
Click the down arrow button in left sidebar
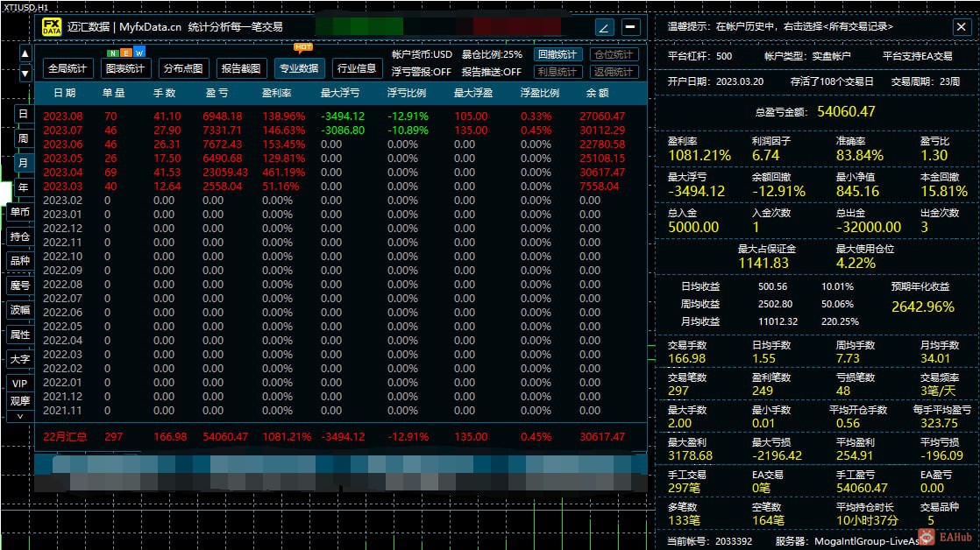[x=25, y=74]
